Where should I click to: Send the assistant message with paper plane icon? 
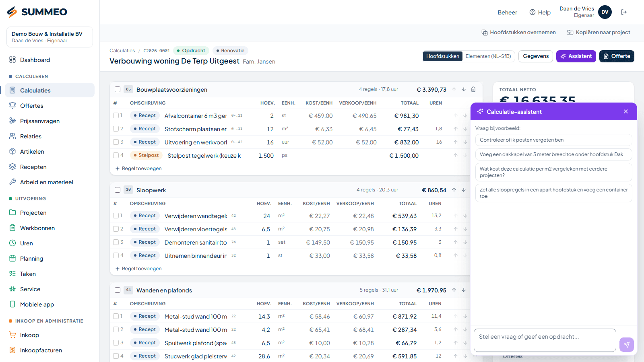[627, 345]
